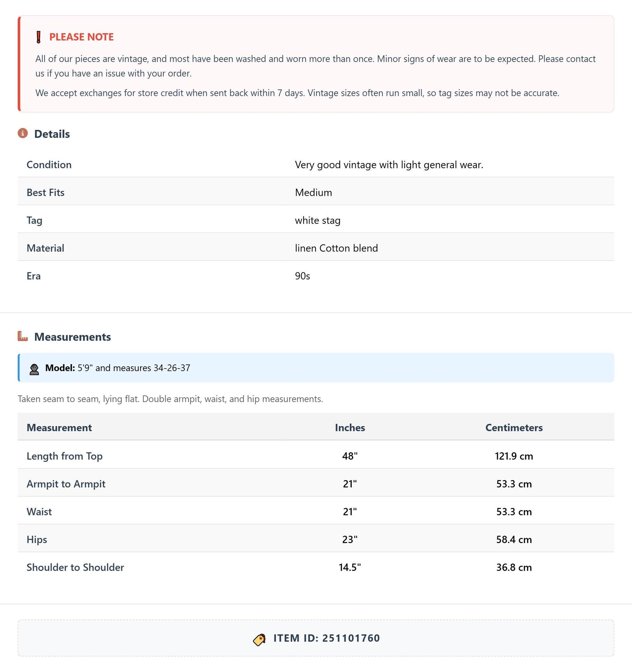Click the Measurements ruler icon
Screen dimensions: 632x672
[x=23, y=336]
